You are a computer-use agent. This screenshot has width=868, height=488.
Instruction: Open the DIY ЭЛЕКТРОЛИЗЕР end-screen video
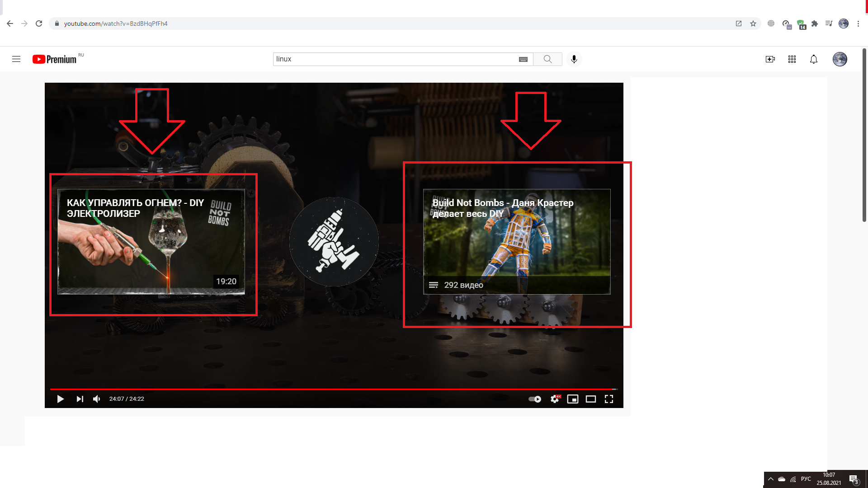(151, 242)
